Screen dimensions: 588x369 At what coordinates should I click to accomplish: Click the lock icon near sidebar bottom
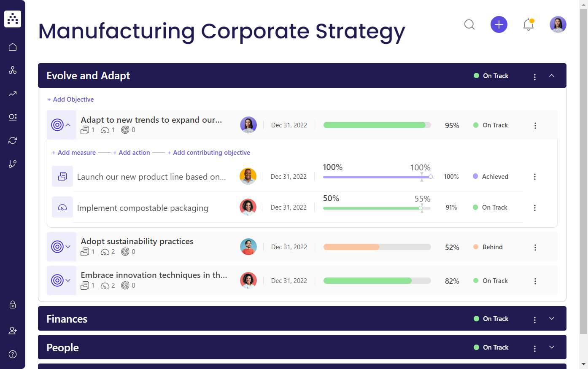pyautogui.click(x=12, y=304)
